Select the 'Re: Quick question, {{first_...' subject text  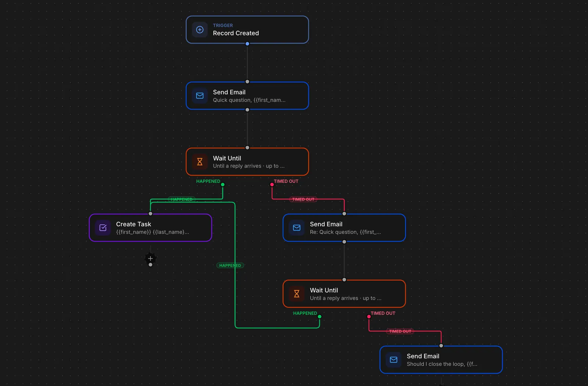[x=345, y=232]
